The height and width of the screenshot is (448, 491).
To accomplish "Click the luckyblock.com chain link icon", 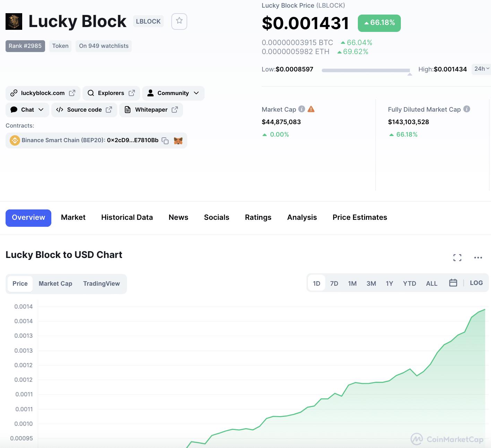I will [14, 93].
